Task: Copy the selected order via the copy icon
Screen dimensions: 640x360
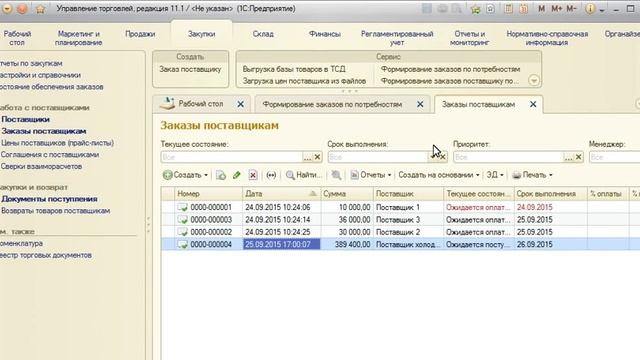Action: 221,175
